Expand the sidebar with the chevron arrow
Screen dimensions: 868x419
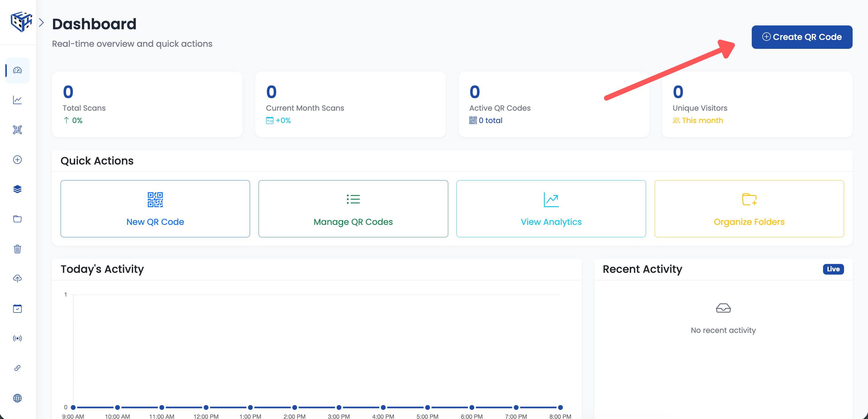point(41,22)
